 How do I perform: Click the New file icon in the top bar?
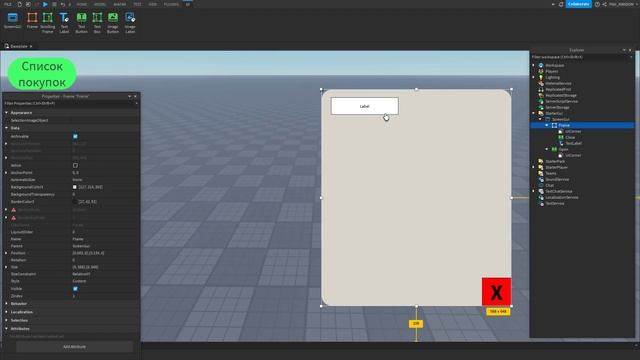click(20, 4)
